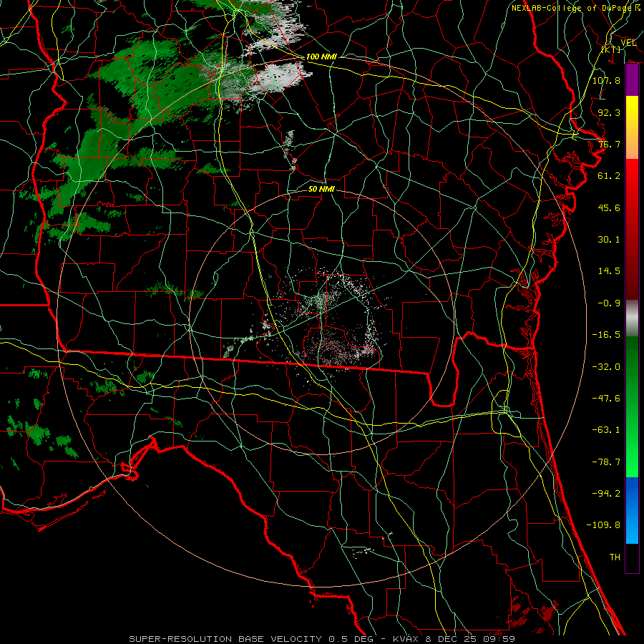Click the 14.5 legend value
The width and height of the screenshot is (644, 644).
pos(609,271)
